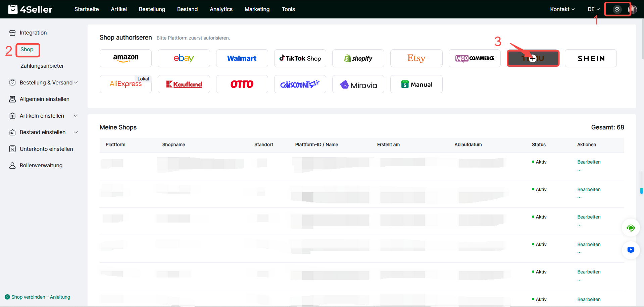Viewport: 644px width, 307px height.
Task: Pick the Kaufland platform tile
Action: pyautogui.click(x=184, y=84)
